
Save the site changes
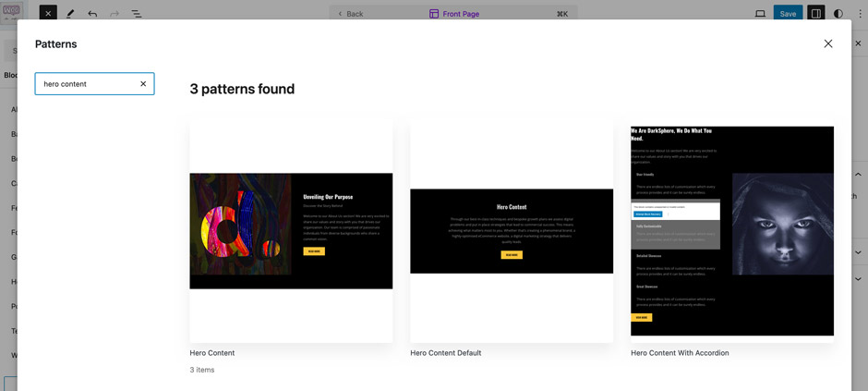[x=788, y=14]
